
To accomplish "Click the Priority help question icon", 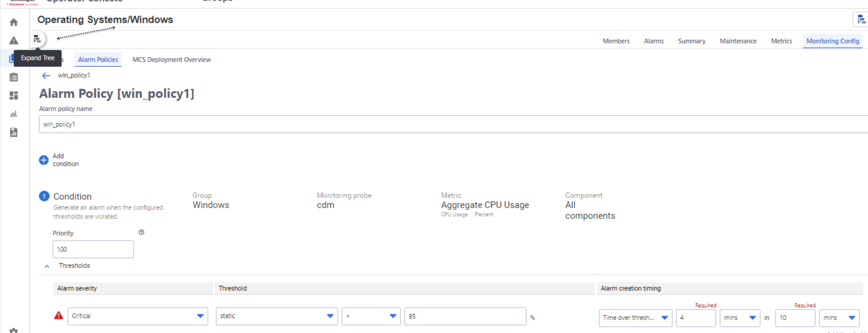I will click(x=141, y=232).
